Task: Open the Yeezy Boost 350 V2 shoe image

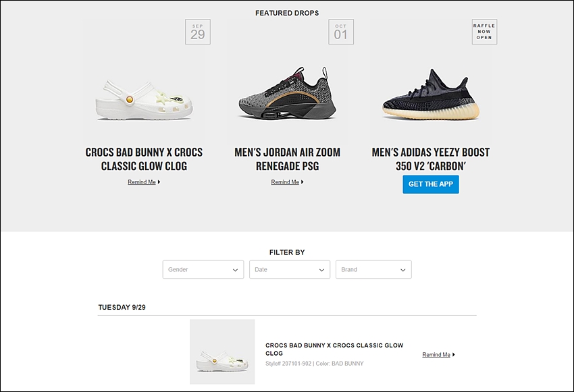Action: tap(431, 94)
